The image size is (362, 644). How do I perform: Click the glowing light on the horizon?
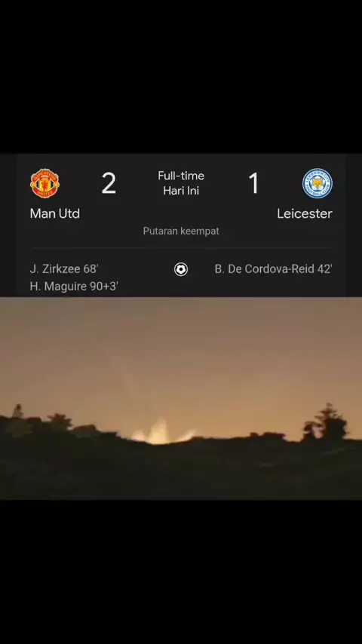162,432
